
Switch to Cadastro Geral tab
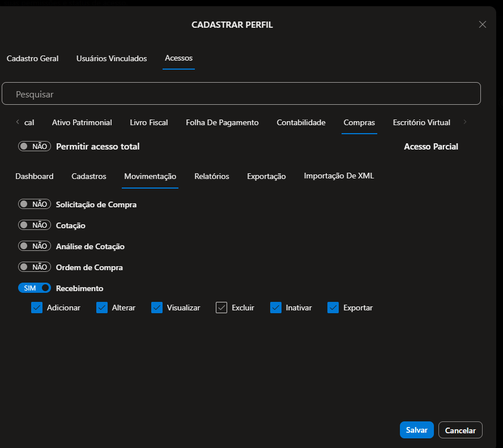(32, 58)
